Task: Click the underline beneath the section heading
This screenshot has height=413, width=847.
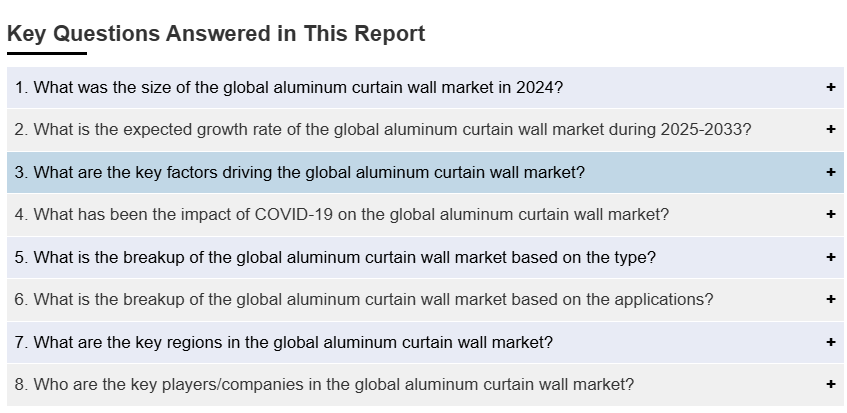Action: coord(46,53)
